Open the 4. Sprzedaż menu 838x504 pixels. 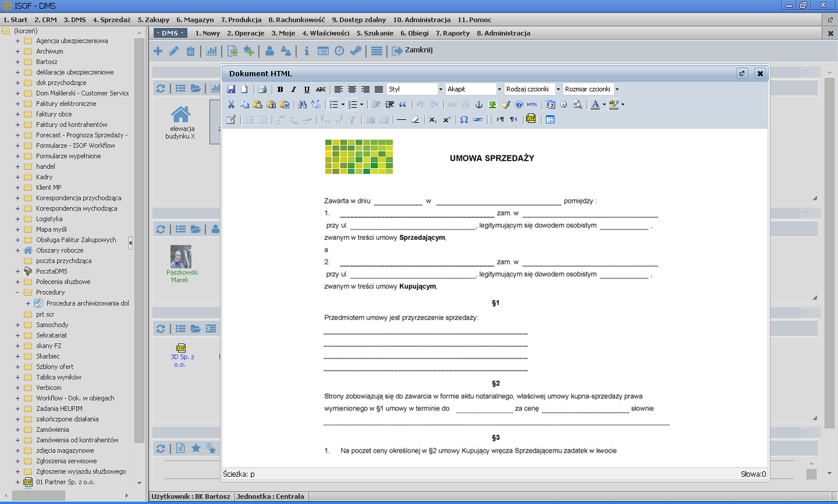click(x=112, y=20)
